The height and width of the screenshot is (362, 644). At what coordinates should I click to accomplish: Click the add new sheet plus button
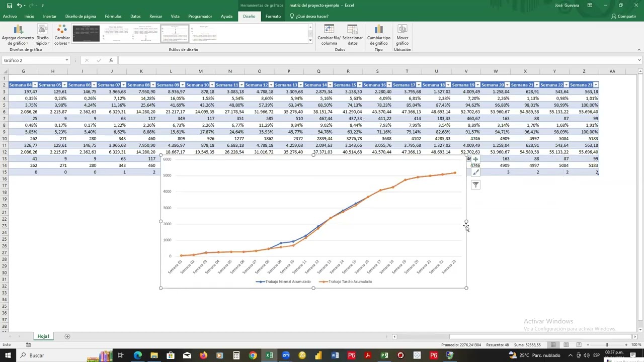[67, 336]
